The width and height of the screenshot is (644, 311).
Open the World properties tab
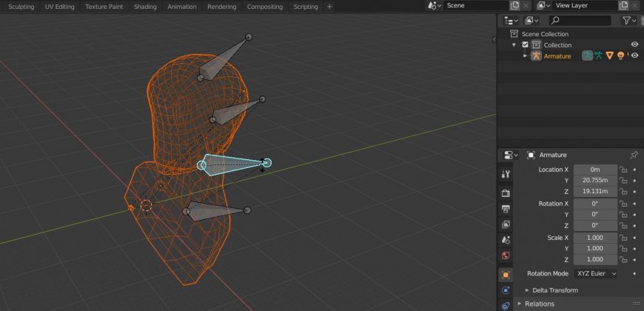tap(506, 255)
